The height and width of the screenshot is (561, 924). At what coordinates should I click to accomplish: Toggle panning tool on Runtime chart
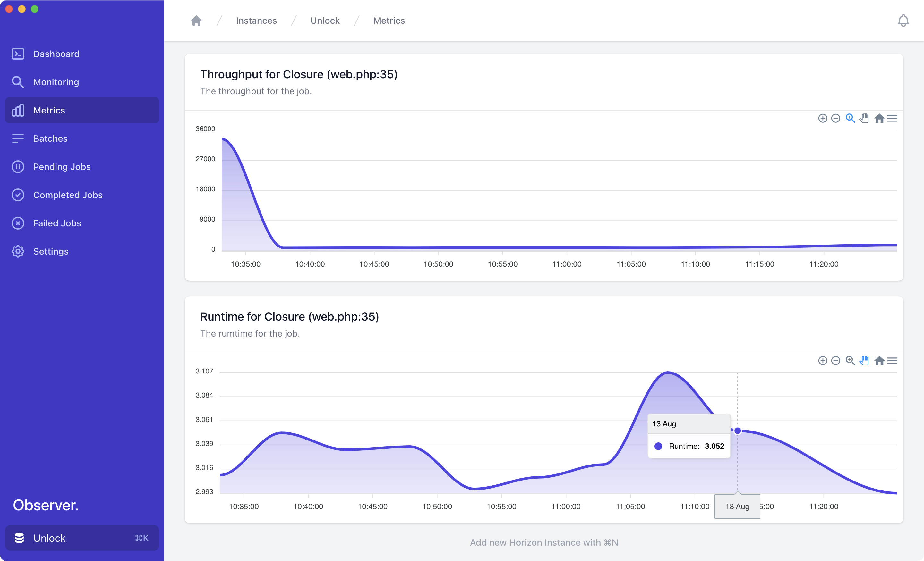(864, 361)
